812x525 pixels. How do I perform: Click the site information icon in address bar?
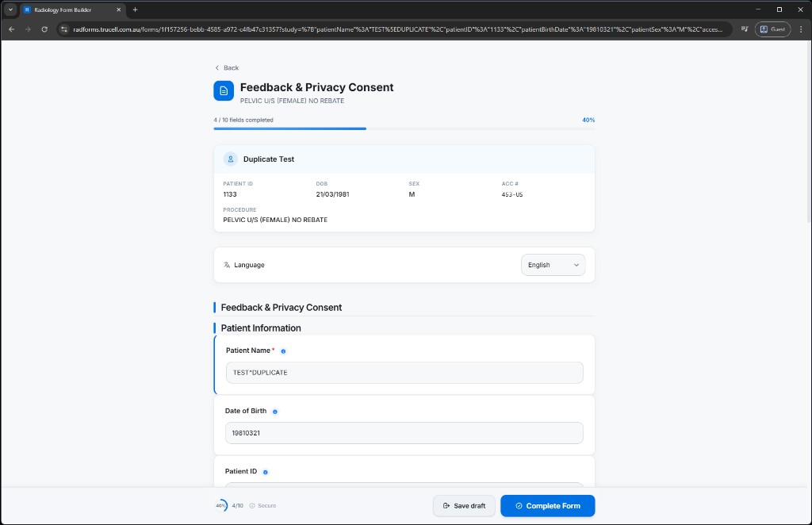(64, 29)
